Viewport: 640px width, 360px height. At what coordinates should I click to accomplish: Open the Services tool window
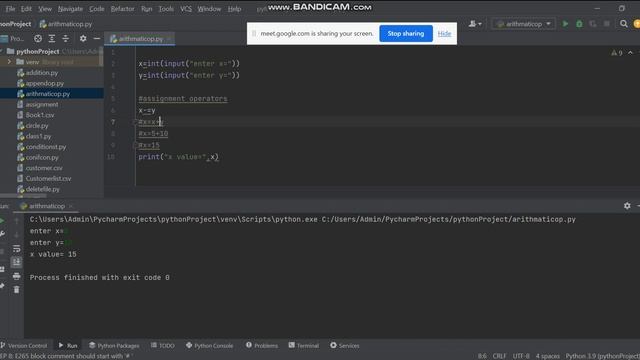(x=344, y=346)
